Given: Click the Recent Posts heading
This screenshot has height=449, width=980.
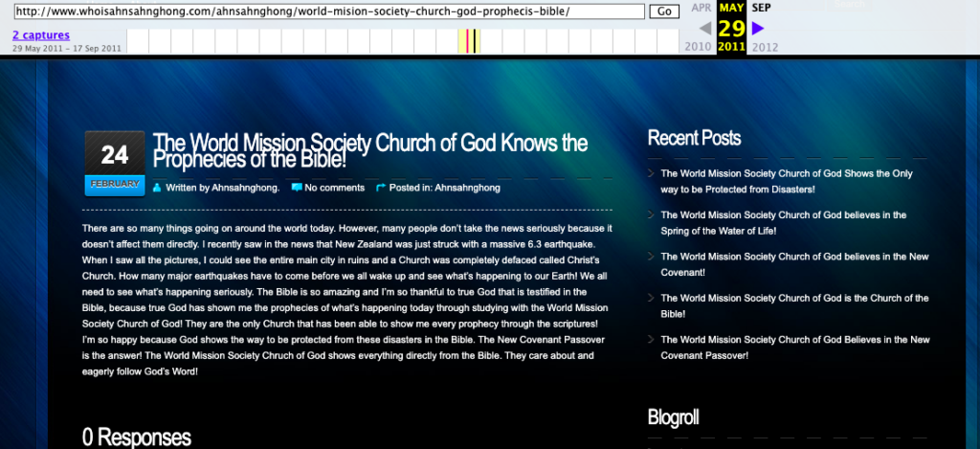Looking at the screenshot, I should [695, 138].
